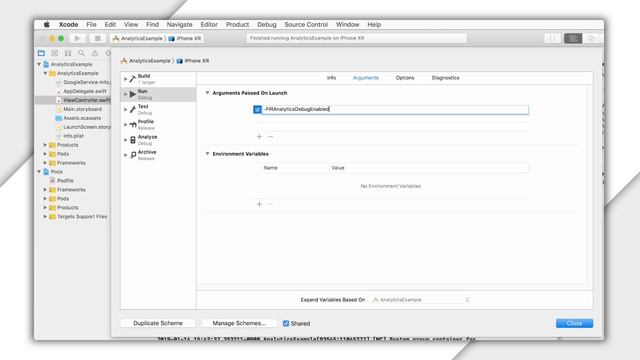Open Expand Variables Based On dropdown
Image resolution: width=640 pixels, height=360 pixels.
(x=420, y=300)
